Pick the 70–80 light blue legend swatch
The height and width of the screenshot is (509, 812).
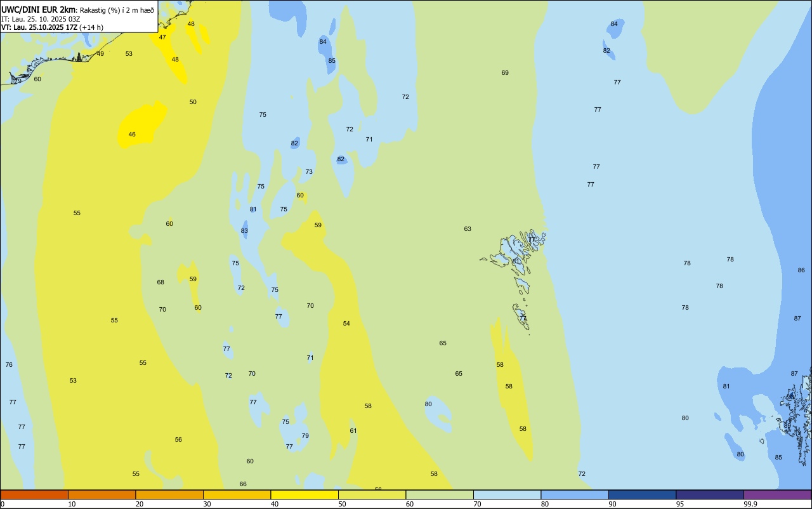pyautogui.click(x=507, y=494)
